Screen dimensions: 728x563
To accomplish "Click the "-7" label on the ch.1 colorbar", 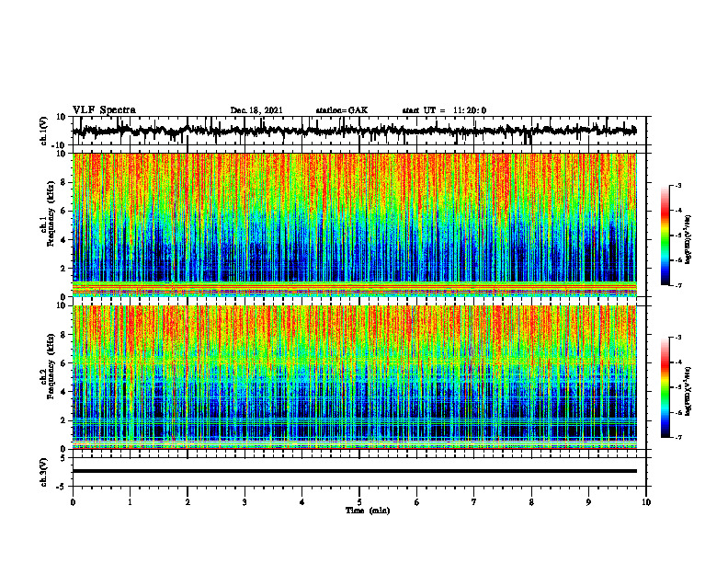I will (678, 285).
